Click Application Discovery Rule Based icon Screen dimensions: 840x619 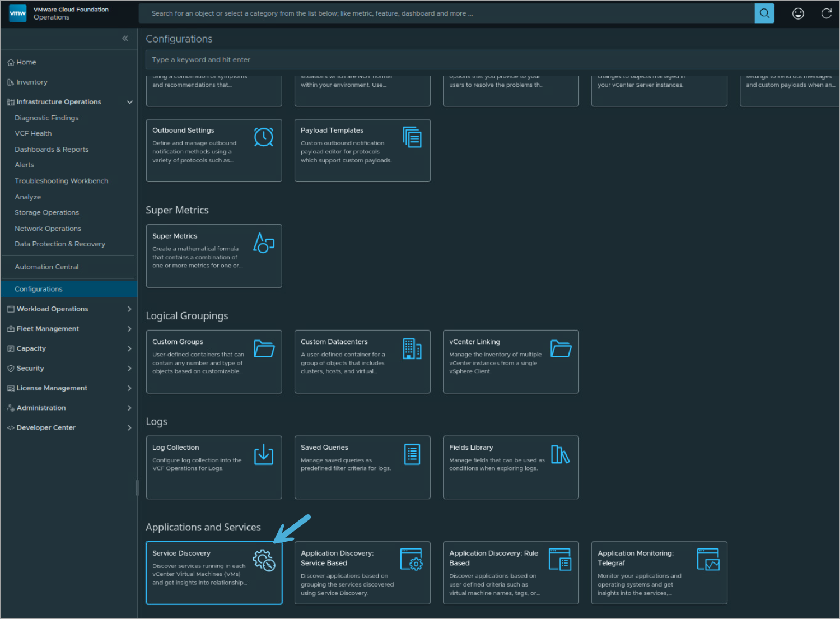tap(561, 559)
